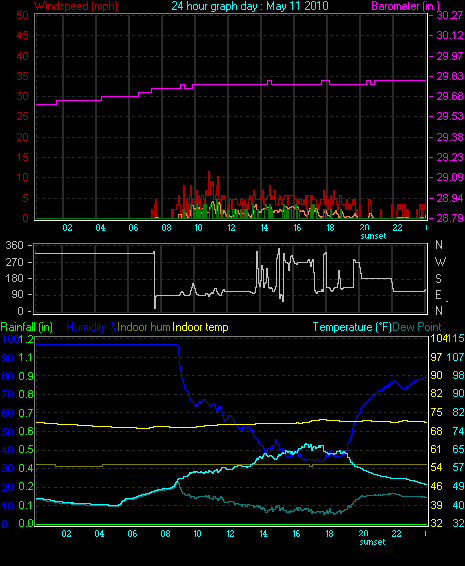Image resolution: width=465 pixels, height=566 pixels.
Task: Click the "Barometer (in.)" axis title
Action: pos(405,6)
